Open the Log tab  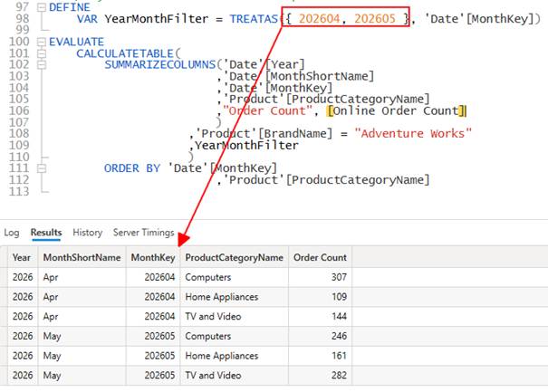pyautogui.click(x=12, y=233)
